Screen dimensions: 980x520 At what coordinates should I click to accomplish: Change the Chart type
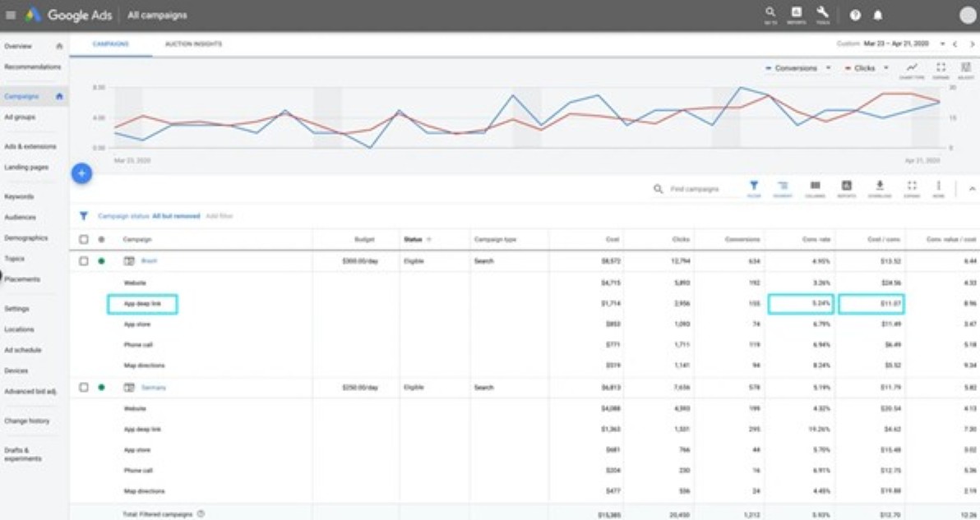click(x=912, y=70)
